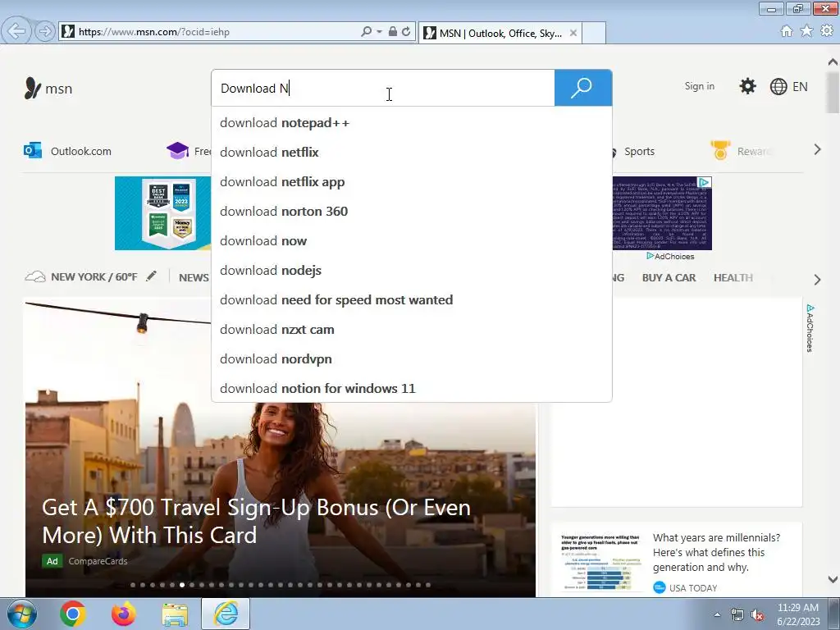Screen dimensions: 840x630
Task: Click the weather cloud icon
Action: pos(35,276)
